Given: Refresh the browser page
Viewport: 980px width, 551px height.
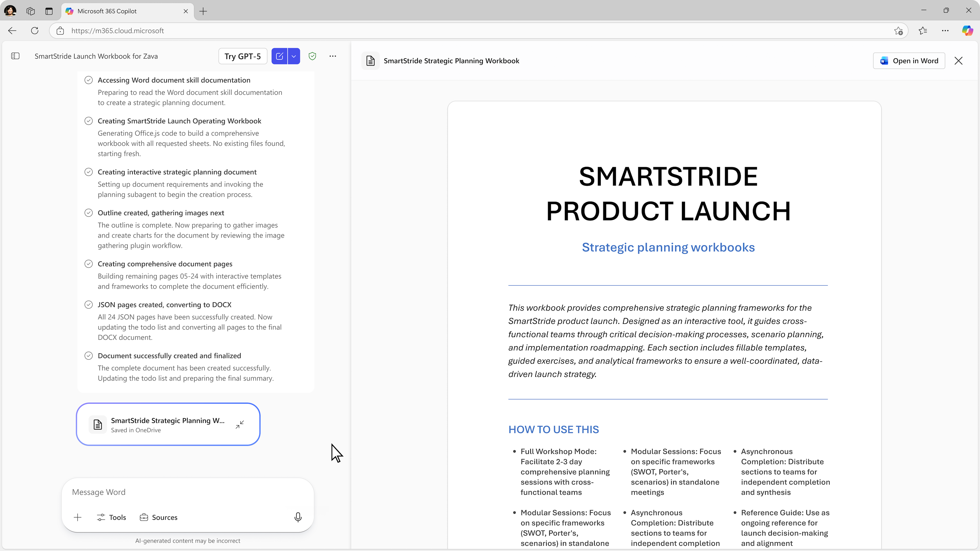Looking at the screenshot, I should (x=35, y=31).
